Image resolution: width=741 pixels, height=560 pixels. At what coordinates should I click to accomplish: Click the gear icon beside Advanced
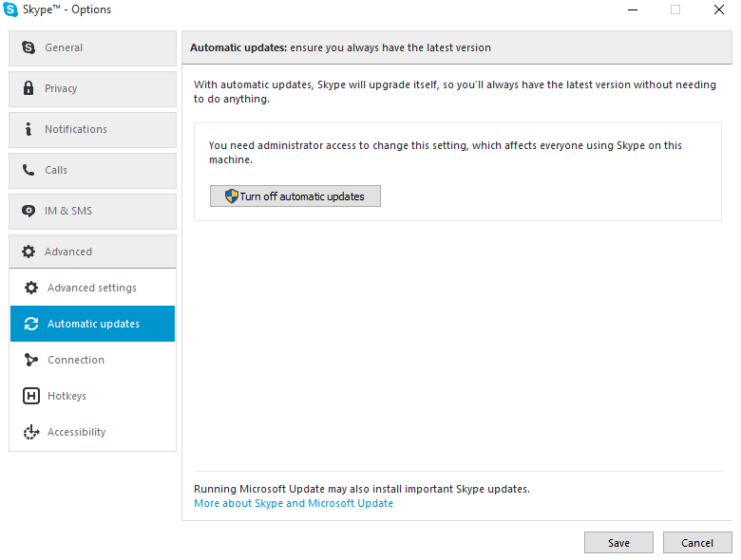28,252
